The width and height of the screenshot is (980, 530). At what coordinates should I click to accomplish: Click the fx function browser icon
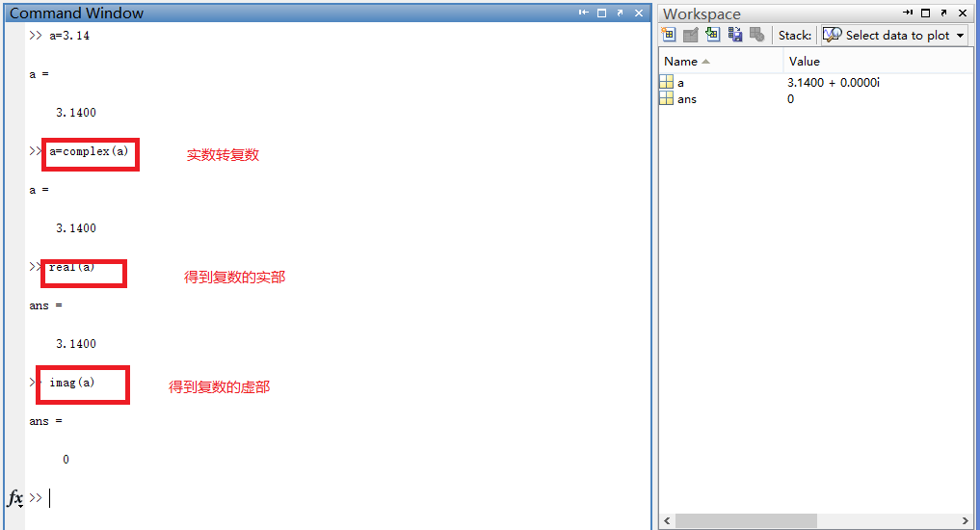(15, 498)
